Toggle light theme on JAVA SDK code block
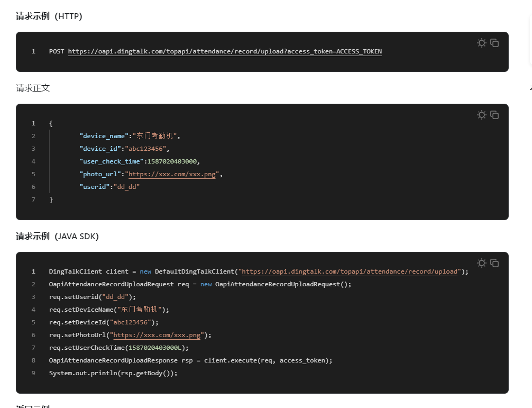The height and width of the screenshot is (408, 532). click(481, 263)
